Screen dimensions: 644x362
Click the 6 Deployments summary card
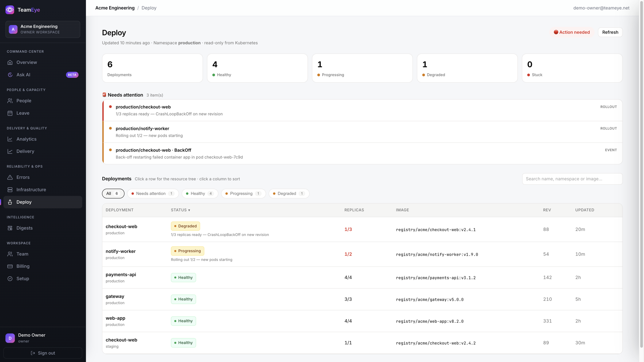click(x=152, y=68)
